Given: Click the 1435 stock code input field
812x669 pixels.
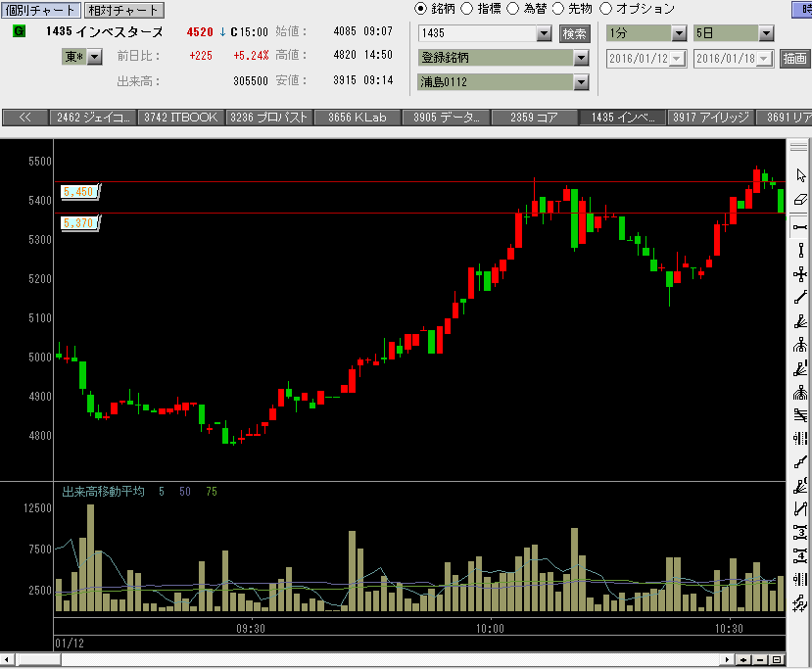Looking at the screenshot, I should click(x=477, y=33).
